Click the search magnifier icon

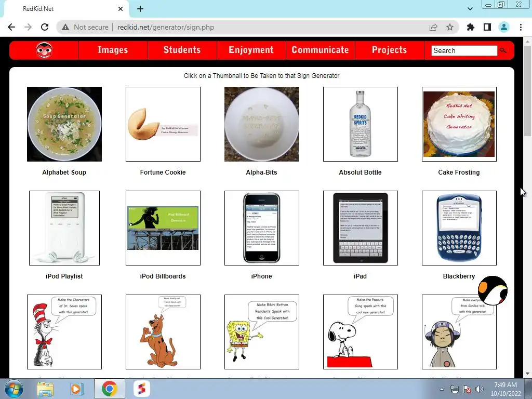point(503,50)
